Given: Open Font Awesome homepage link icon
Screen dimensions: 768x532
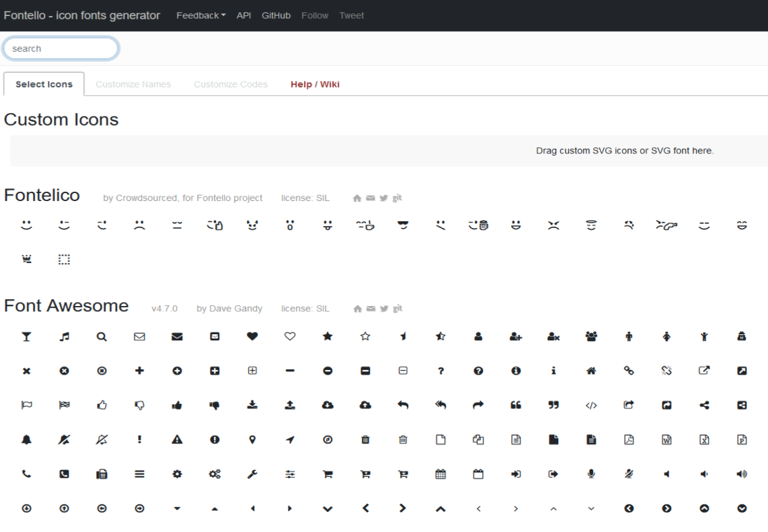Looking at the screenshot, I should click(358, 309).
